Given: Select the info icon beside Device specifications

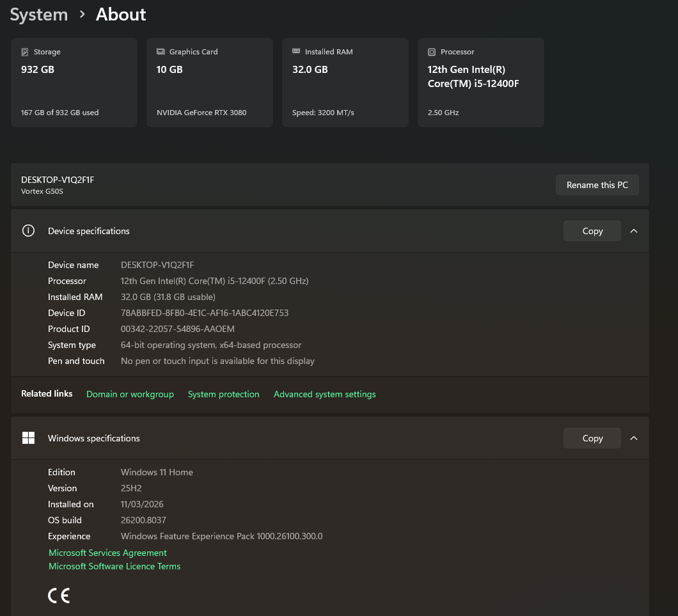Looking at the screenshot, I should tap(28, 230).
